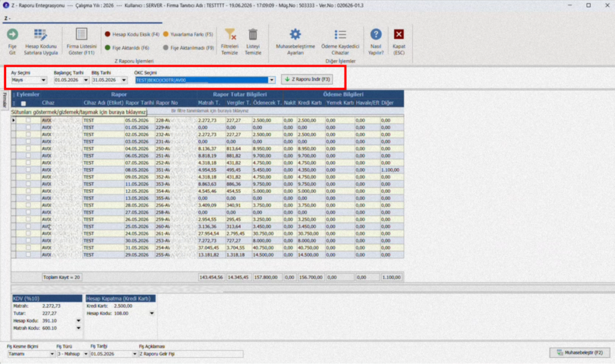Click the row indicator arrow of first row
This screenshot has width=615, height=364.
point(14,120)
